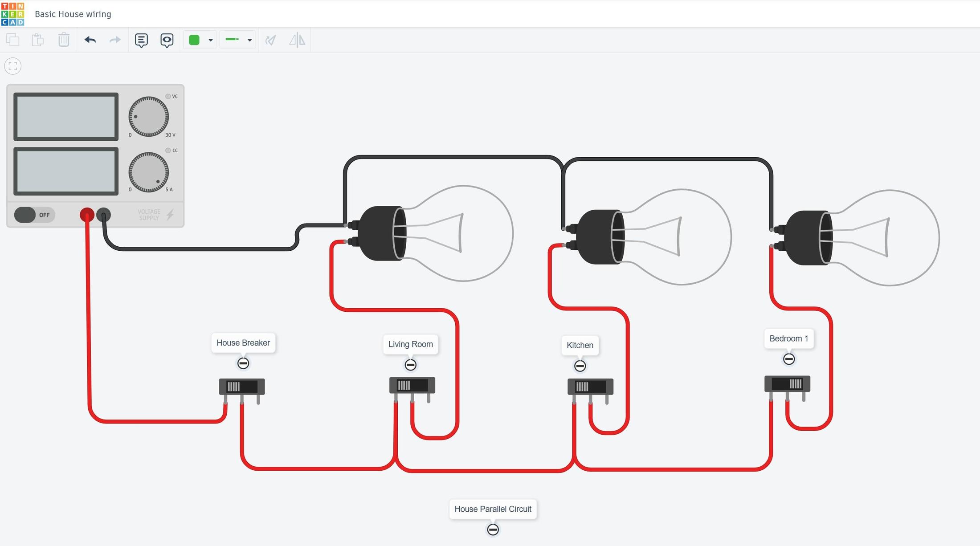This screenshot has height=546, width=980.
Task: Click the black negative supply terminal
Action: pos(103,215)
